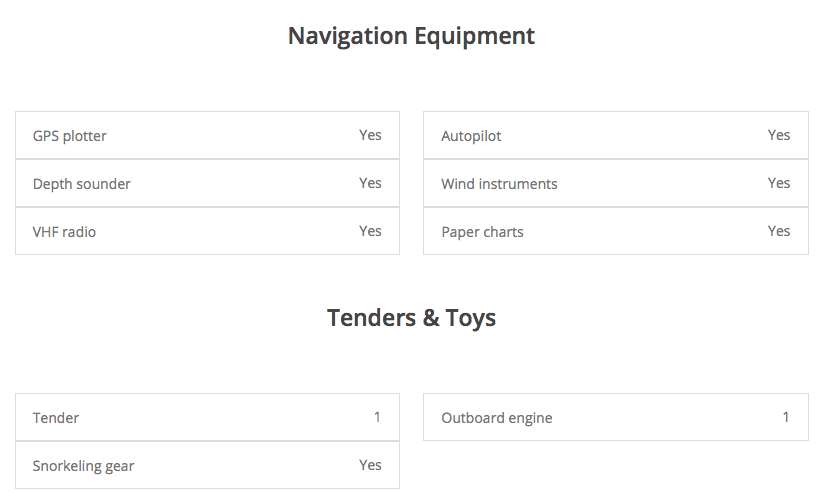Screen dimensions: 824x504
Task: Click the Yes value for VHF radio
Action: click(x=370, y=231)
